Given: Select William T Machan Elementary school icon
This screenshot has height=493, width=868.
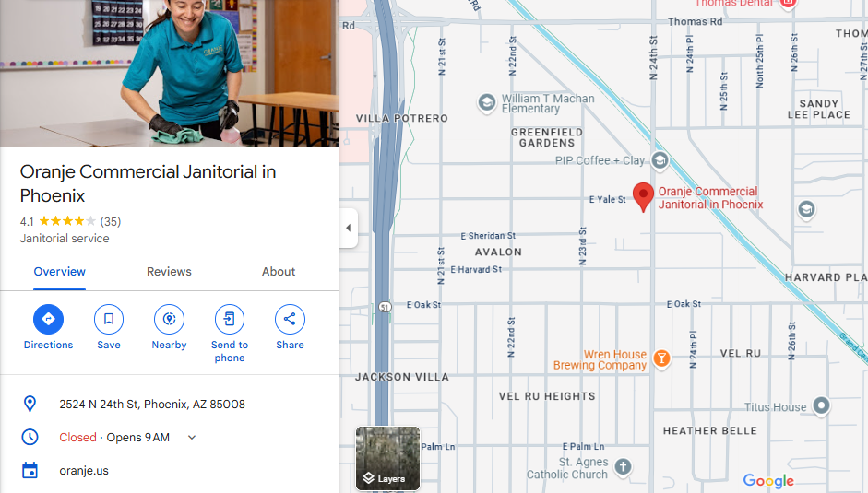Looking at the screenshot, I should click(x=487, y=103).
